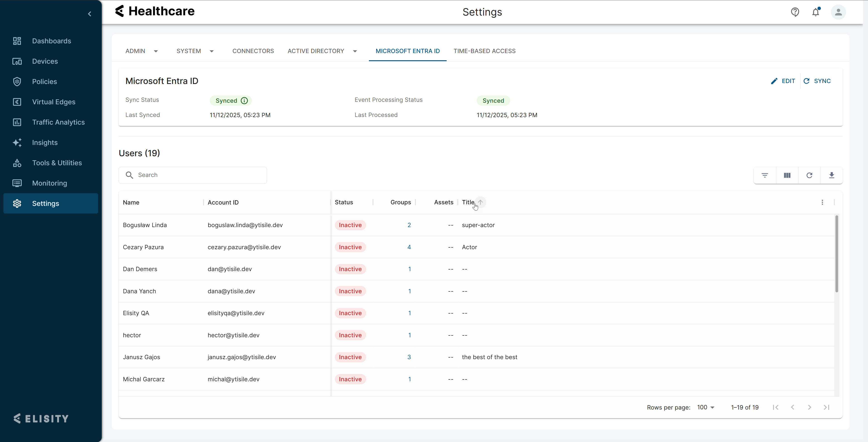
Task: Click the SYNC button
Action: tap(817, 81)
